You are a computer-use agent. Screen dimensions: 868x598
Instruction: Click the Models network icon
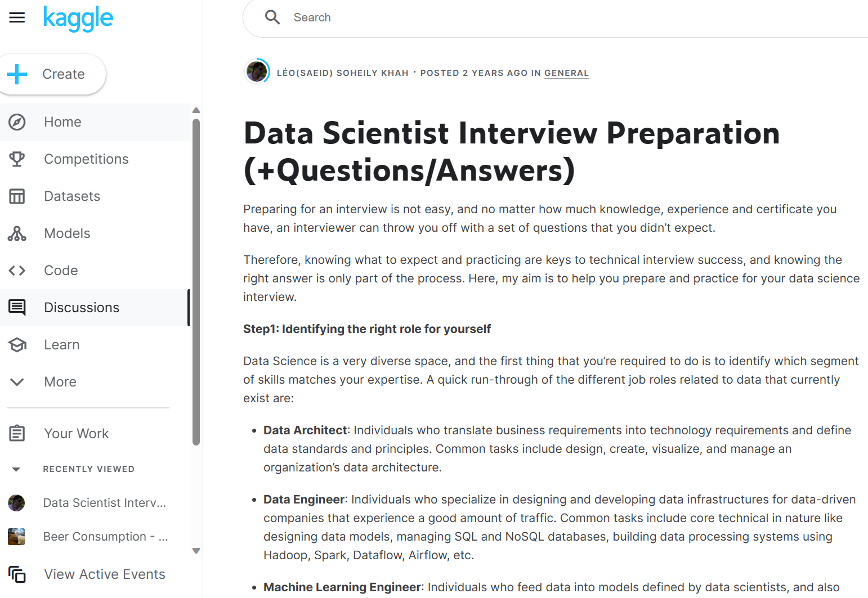click(17, 233)
